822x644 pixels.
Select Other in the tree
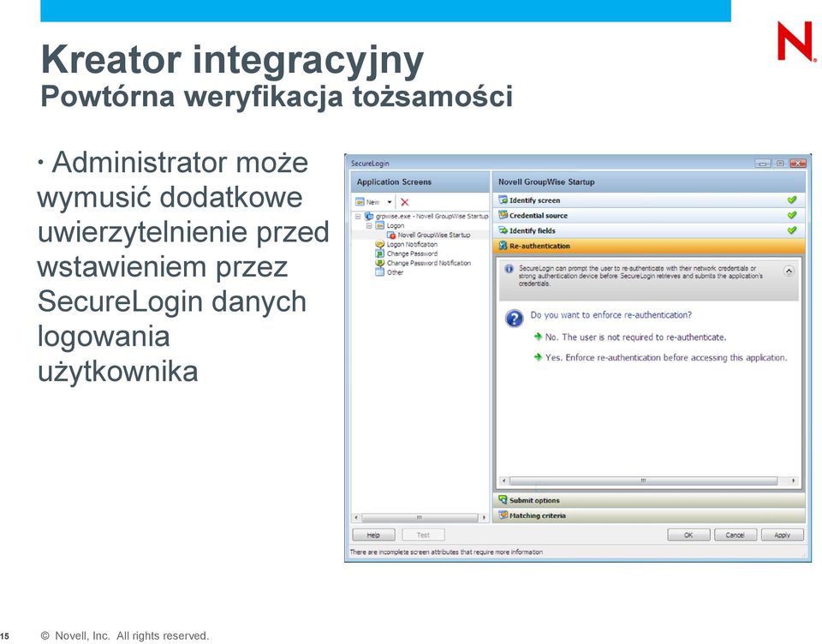point(395,272)
